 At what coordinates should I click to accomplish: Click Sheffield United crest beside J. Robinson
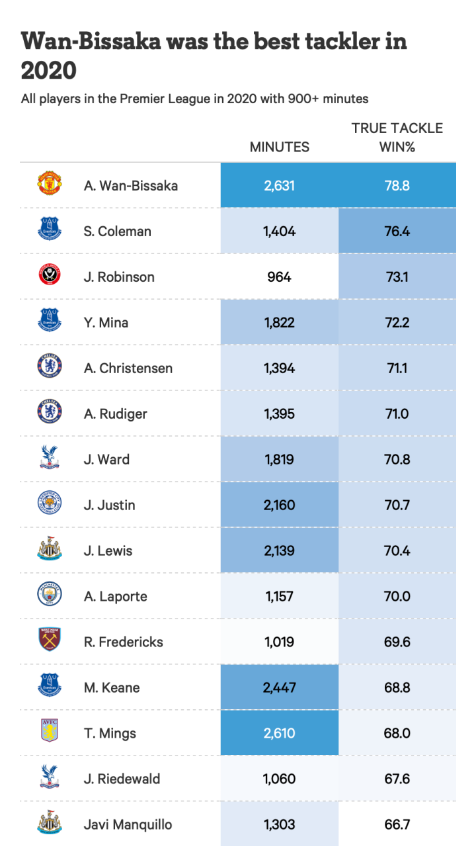pos(50,277)
